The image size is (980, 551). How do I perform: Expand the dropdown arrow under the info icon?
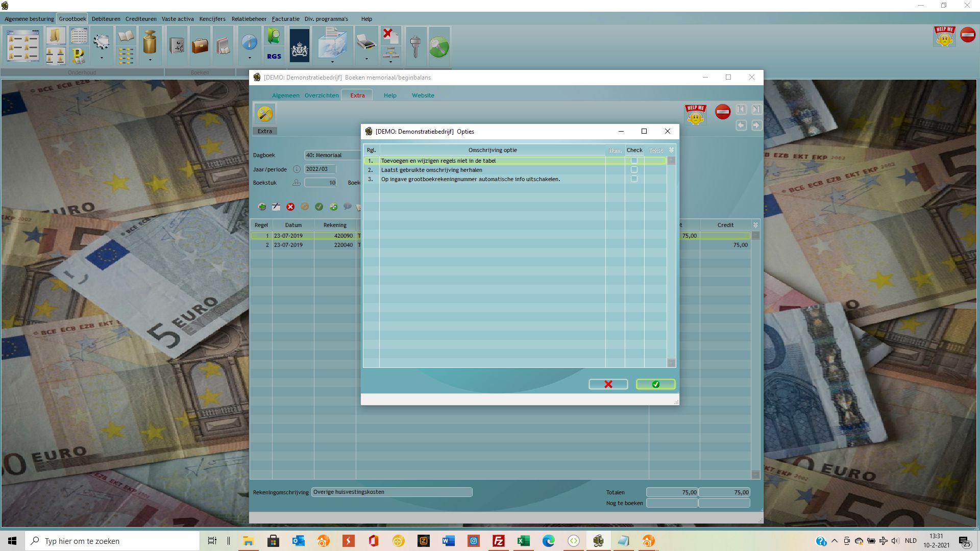coord(250,59)
